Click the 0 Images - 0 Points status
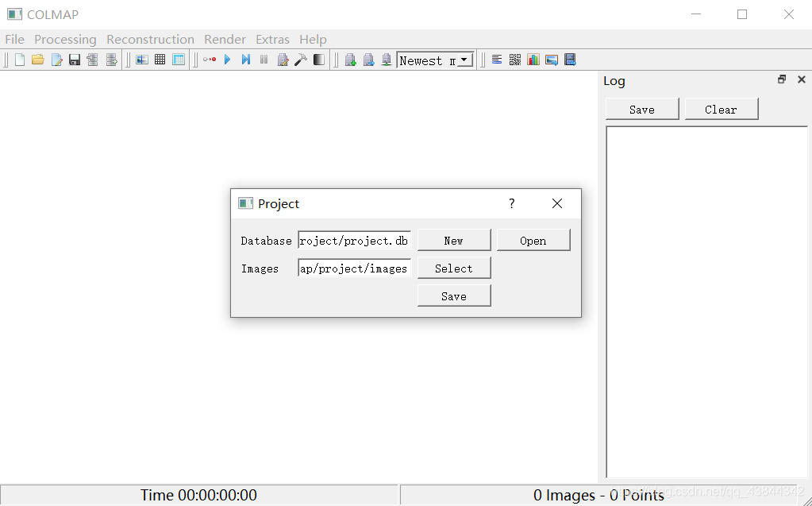 (598, 495)
